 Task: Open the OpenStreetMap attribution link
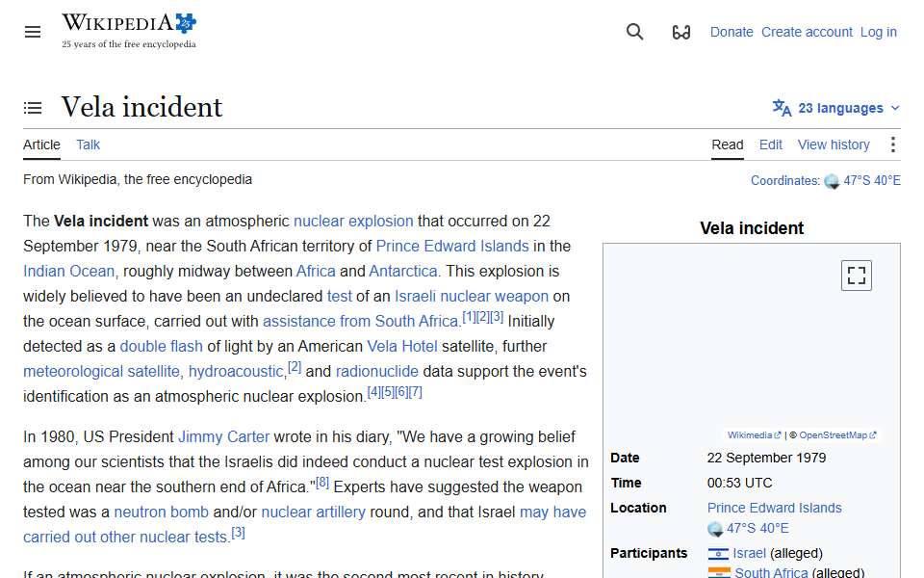837,435
